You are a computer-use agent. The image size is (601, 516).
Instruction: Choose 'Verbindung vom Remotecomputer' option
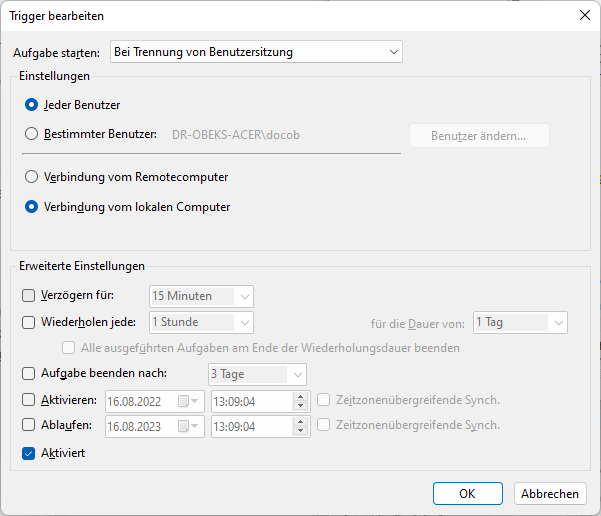coord(31,177)
